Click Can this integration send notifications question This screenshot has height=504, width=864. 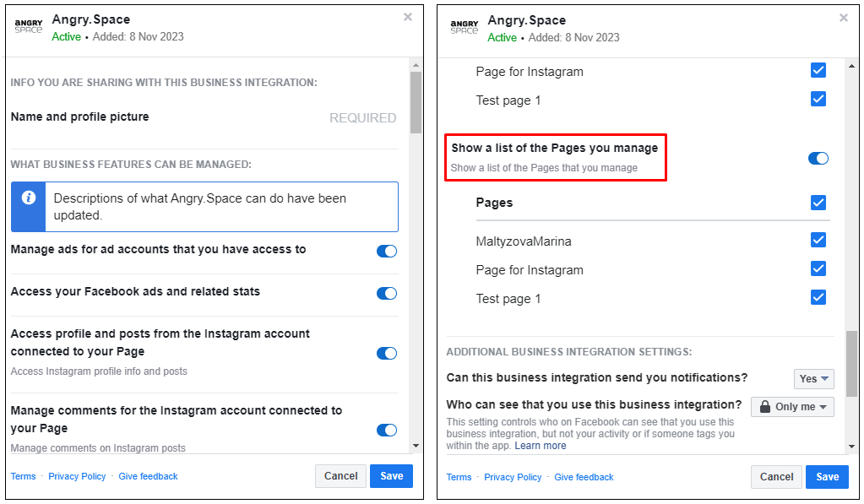click(597, 377)
